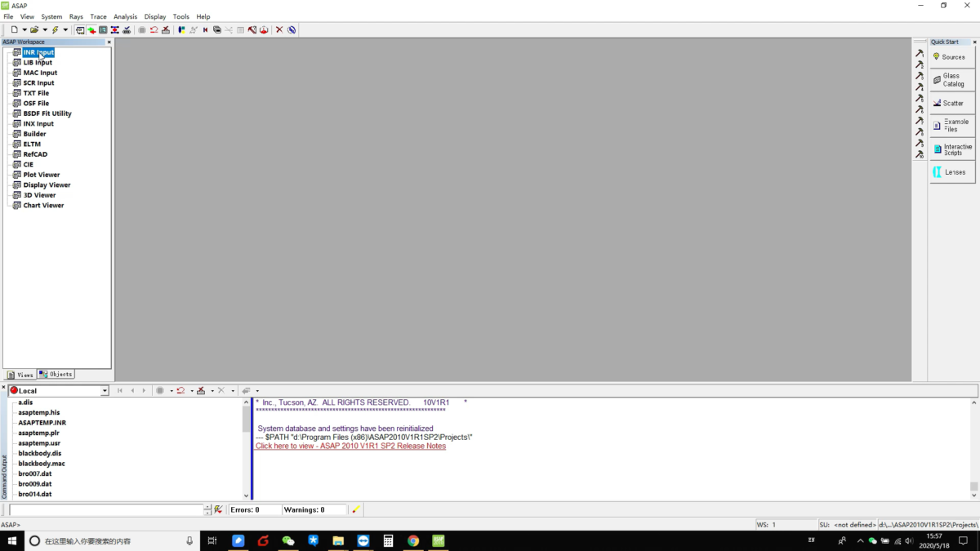Viewport: 980px width, 551px height.
Task: Switch to the Views tab
Action: click(20, 375)
